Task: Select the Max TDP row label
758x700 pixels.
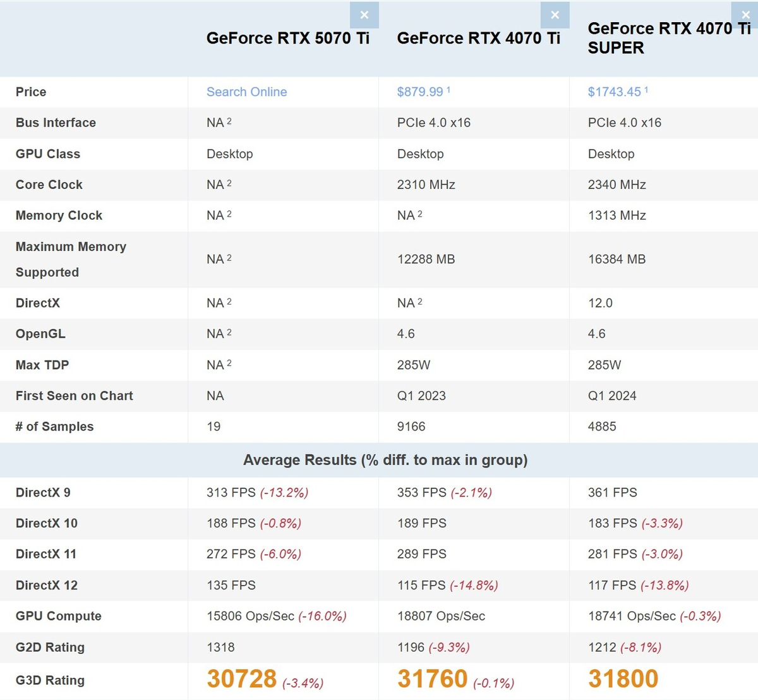Action: (42, 365)
